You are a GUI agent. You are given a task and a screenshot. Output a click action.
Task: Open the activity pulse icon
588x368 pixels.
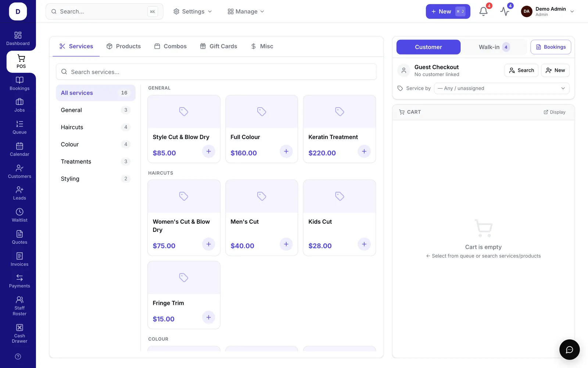coord(505,11)
